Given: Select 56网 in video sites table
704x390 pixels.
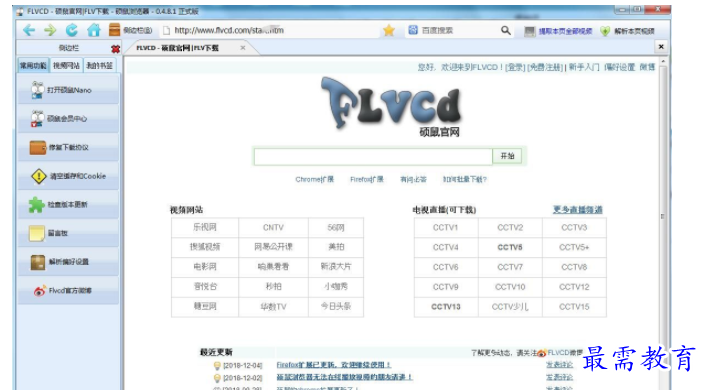Looking at the screenshot, I should coord(336,228).
